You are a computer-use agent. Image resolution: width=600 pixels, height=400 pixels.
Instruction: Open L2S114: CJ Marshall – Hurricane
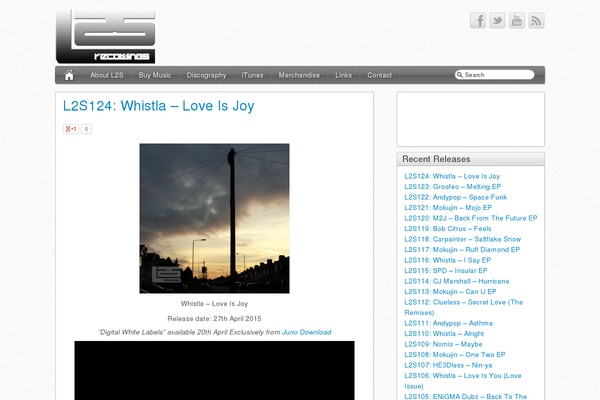pos(457,281)
